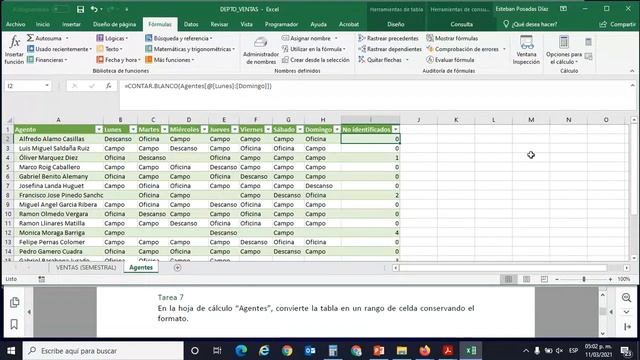Open the Lunes column filter dropdown
640x360 pixels.
(133, 129)
